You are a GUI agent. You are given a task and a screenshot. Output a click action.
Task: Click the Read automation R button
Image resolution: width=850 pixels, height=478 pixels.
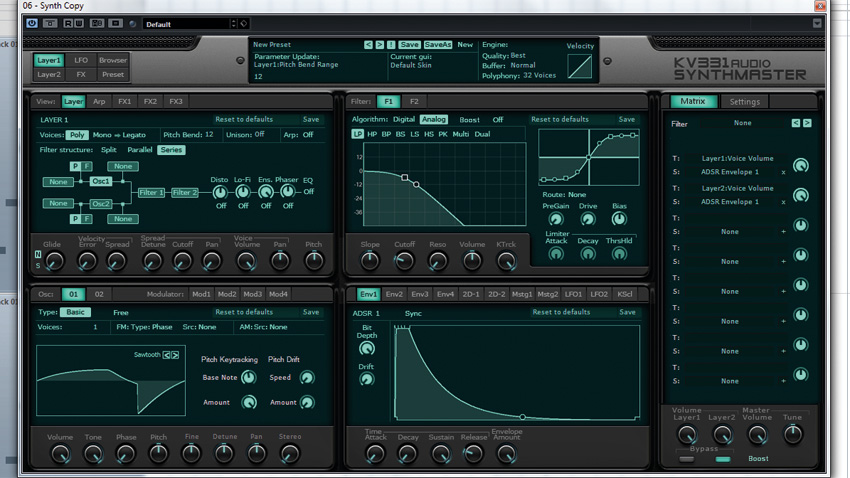click(x=68, y=23)
